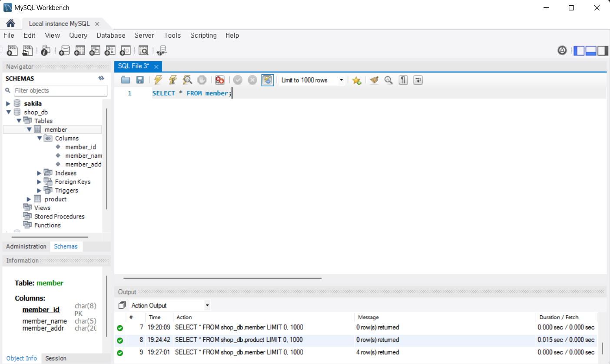The width and height of the screenshot is (610, 364).
Task: Create a new view icon
Action: coord(95,50)
